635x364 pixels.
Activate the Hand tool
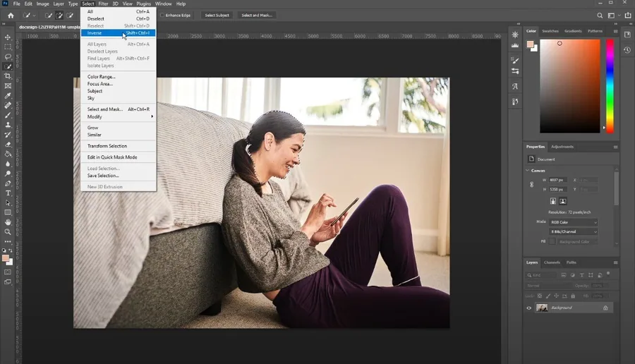click(8, 222)
